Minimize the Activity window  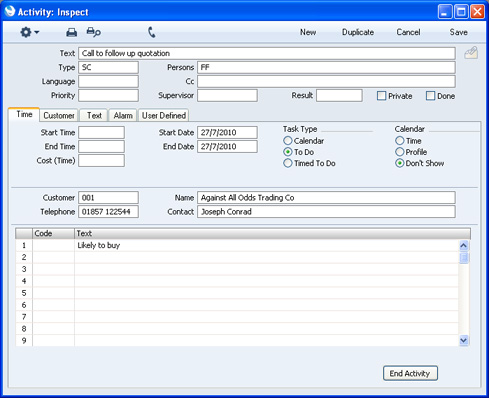click(x=445, y=12)
